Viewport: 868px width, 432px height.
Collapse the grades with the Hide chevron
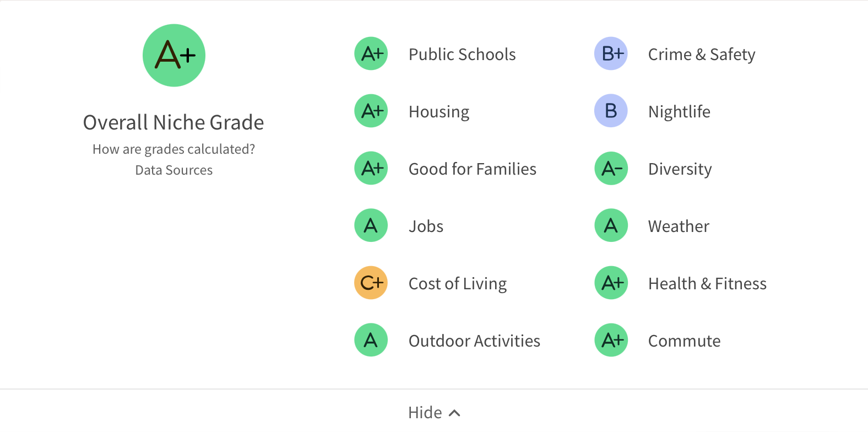click(x=454, y=413)
